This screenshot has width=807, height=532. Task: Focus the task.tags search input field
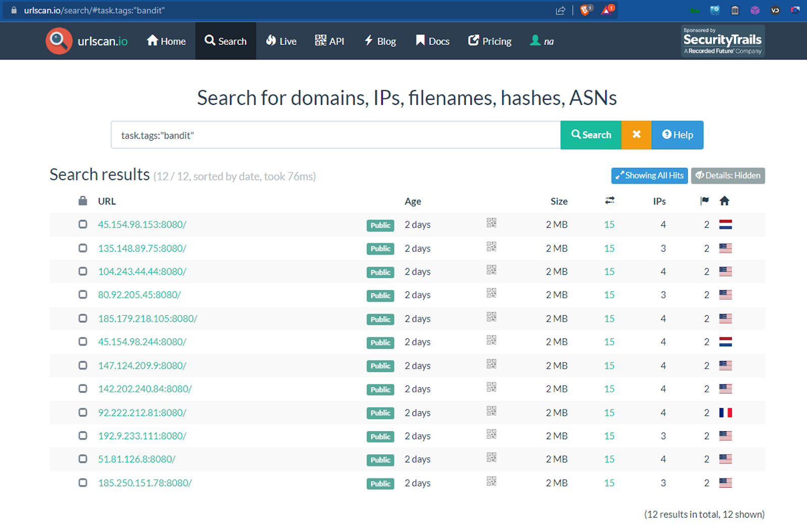(335, 135)
